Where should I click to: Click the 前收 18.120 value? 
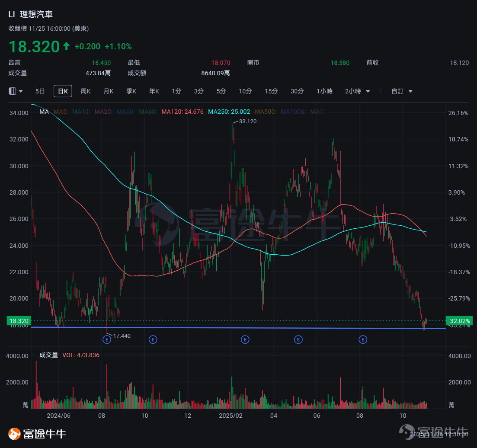(459, 63)
